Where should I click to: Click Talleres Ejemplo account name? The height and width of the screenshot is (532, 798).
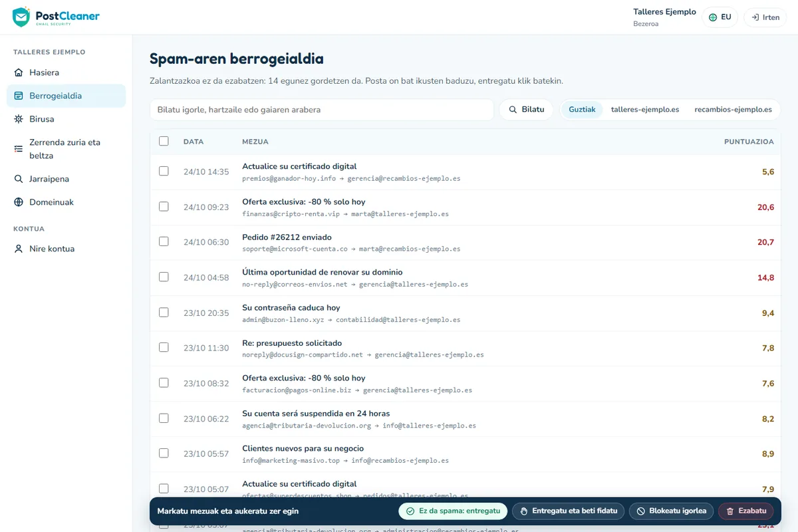pyautogui.click(x=664, y=12)
